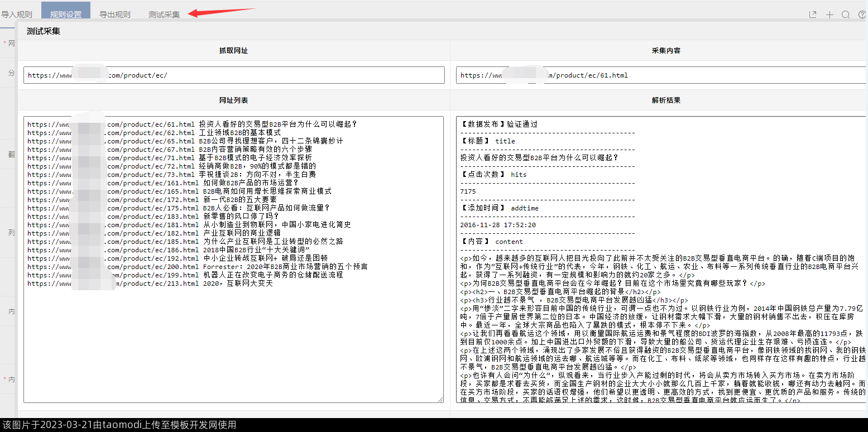Screen dimensions: 868x432
Task: Open help via the question mark icon
Action: (x=862, y=15)
